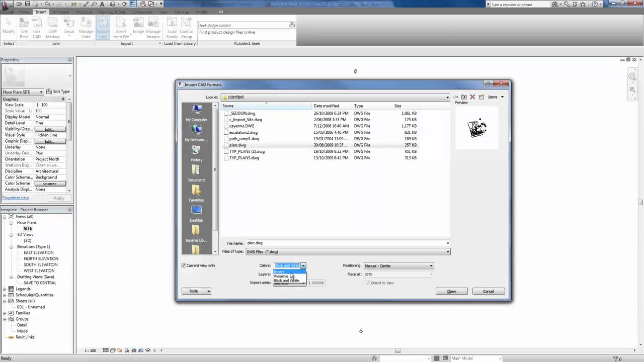The width and height of the screenshot is (644, 362).
Task: Click the Link Revit ribbon icon
Action: coord(24,28)
